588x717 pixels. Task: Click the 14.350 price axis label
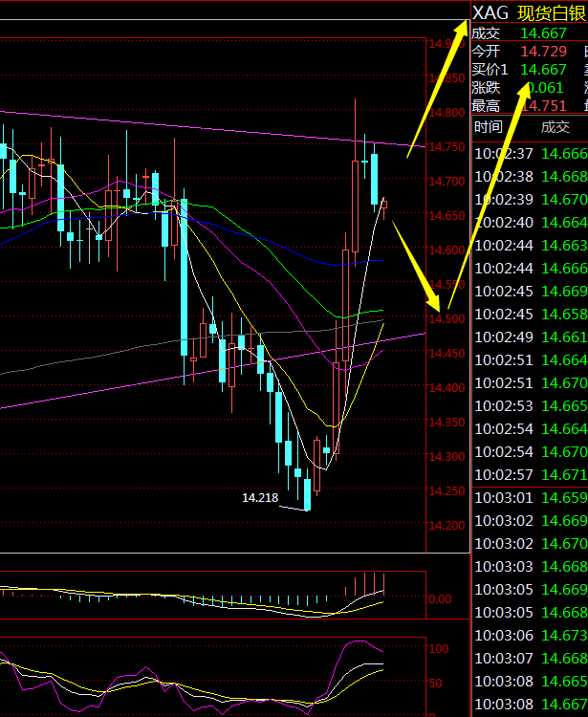(446, 422)
